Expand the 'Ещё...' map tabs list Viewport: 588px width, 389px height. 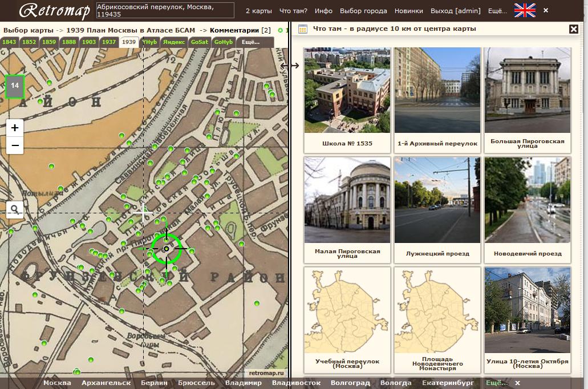(250, 42)
